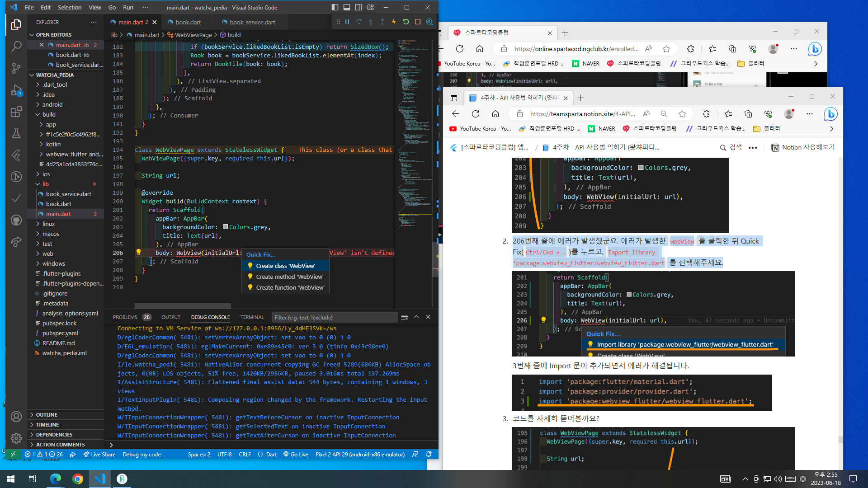Image resolution: width=868 pixels, height=488 pixels.
Task: Open the Windows Start menu
Action: click(x=11, y=479)
